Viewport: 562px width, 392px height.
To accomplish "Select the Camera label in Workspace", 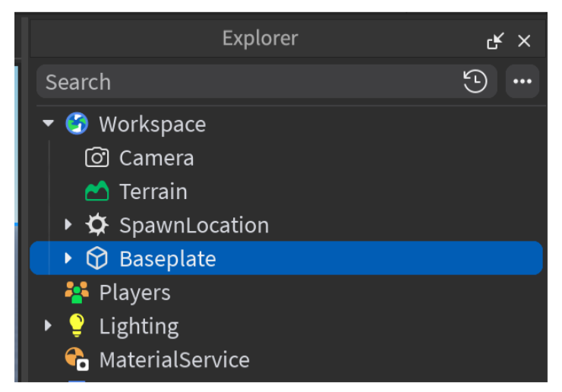I will [156, 158].
